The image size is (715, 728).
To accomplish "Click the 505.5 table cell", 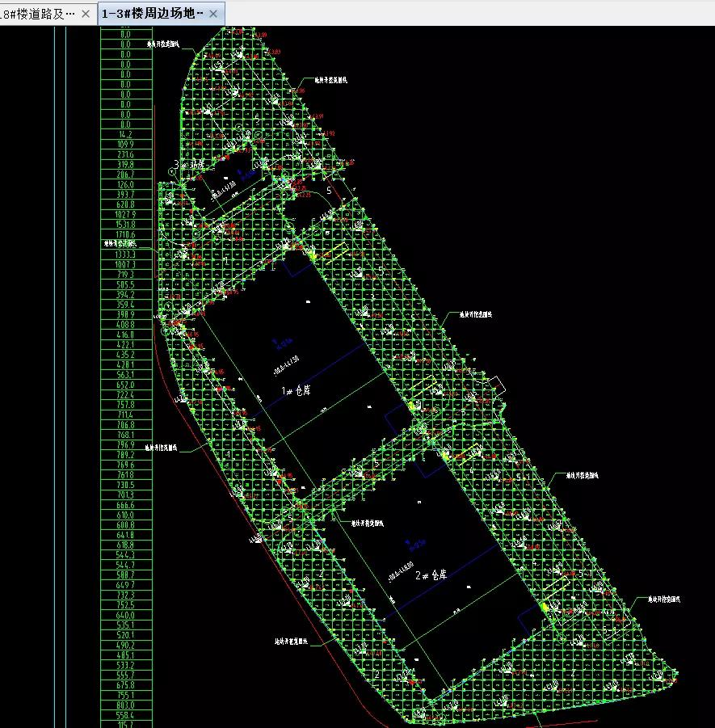I will tap(125, 284).
